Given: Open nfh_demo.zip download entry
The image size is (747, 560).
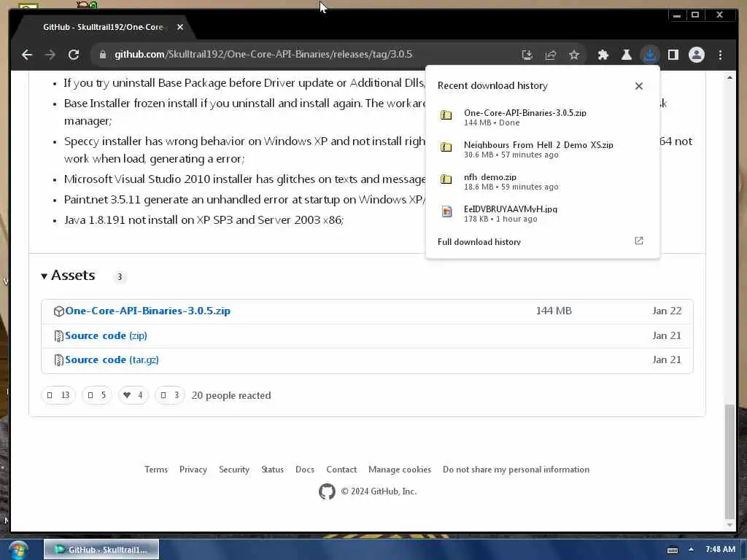Looking at the screenshot, I should (542, 182).
